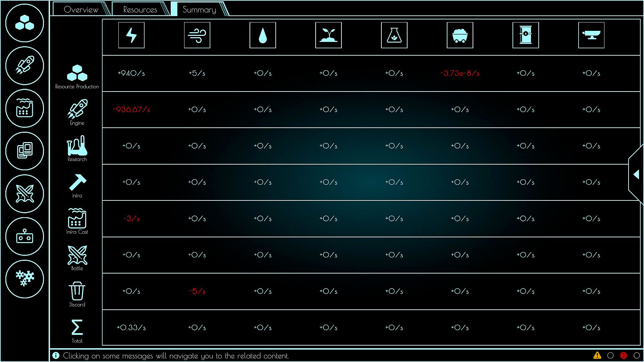The height and width of the screenshot is (362, 644).
Task: Open the crossed swords Battle sidebar section
Action: pos(24,194)
